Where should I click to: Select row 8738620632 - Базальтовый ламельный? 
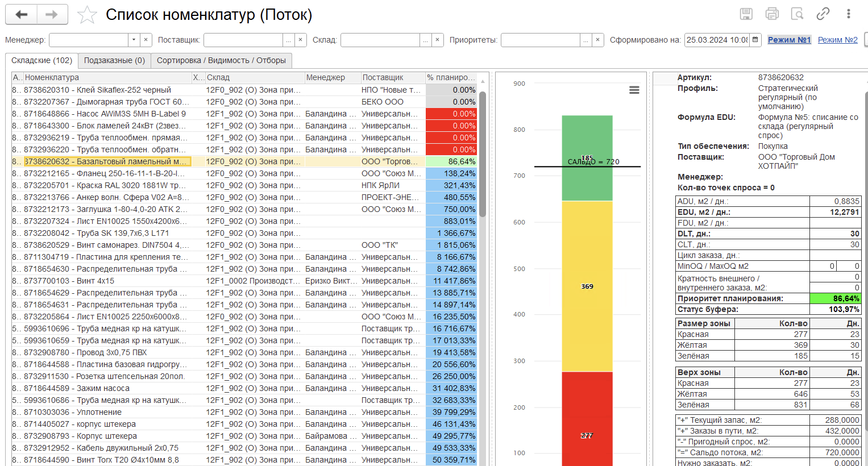(244, 161)
